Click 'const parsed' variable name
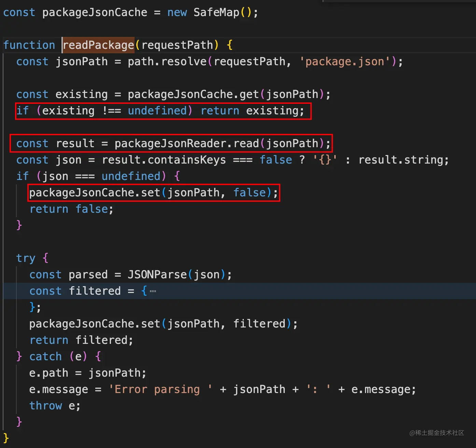Image resolution: width=476 pixels, height=448 pixels. point(88,275)
